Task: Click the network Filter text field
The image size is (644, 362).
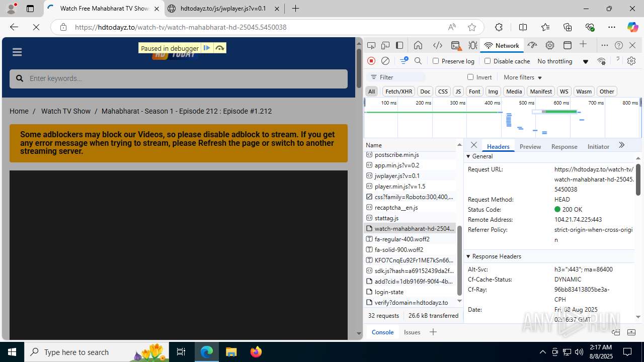Action: [397, 77]
